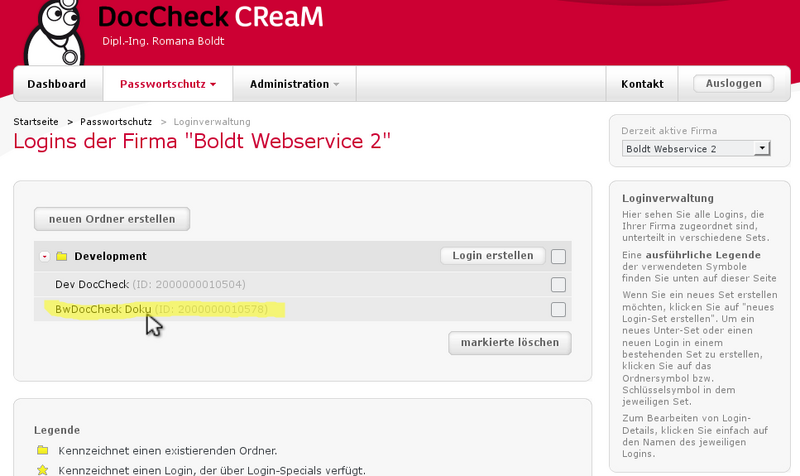Click the yellow Development folder icon
The height and width of the screenshot is (476, 800).
tap(62, 256)
